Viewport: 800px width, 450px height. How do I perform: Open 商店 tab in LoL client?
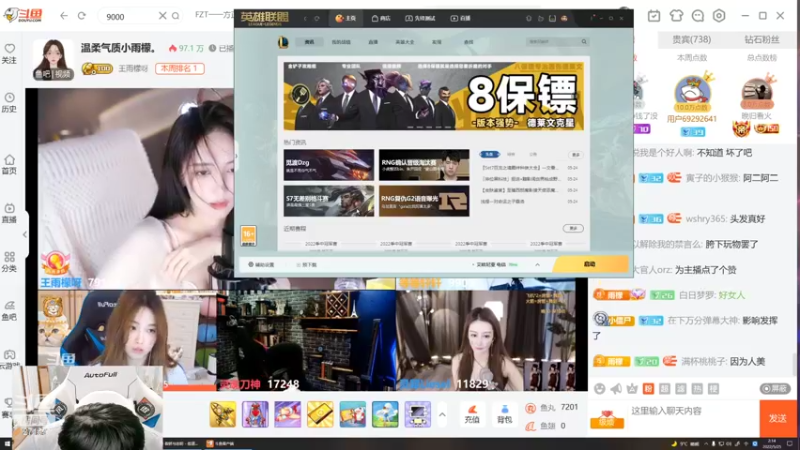(381, 18)
